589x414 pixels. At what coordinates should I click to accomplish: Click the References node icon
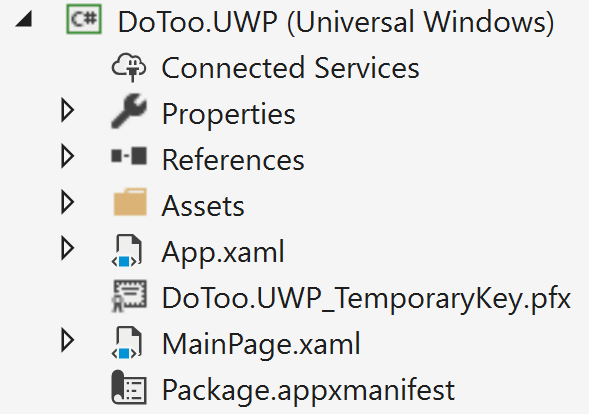[x=129, y=156]
